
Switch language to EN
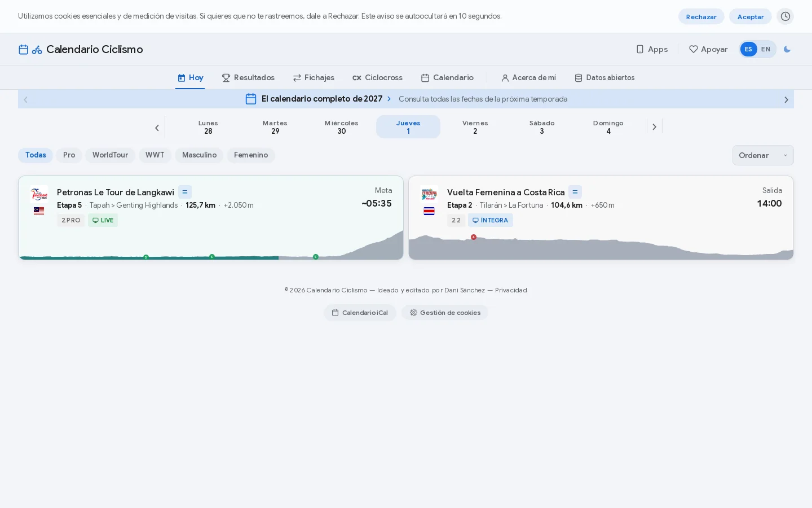click(x=766, y=49)
